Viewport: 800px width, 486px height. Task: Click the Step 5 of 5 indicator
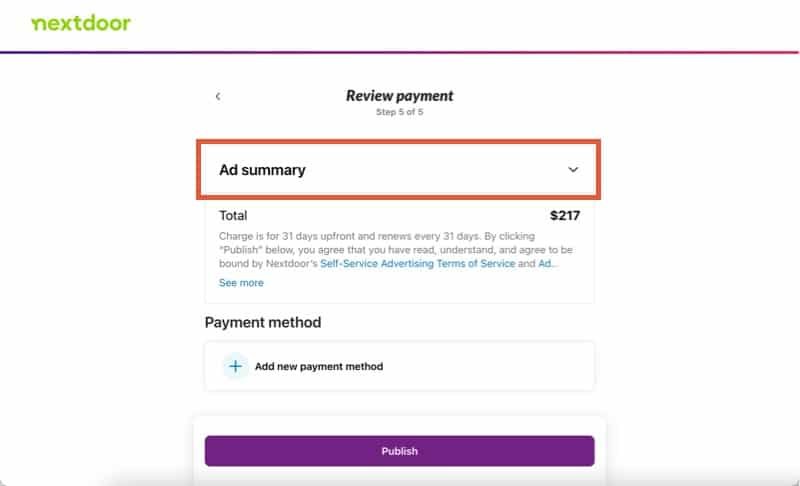pyautogui.click(x=399, y=112)
